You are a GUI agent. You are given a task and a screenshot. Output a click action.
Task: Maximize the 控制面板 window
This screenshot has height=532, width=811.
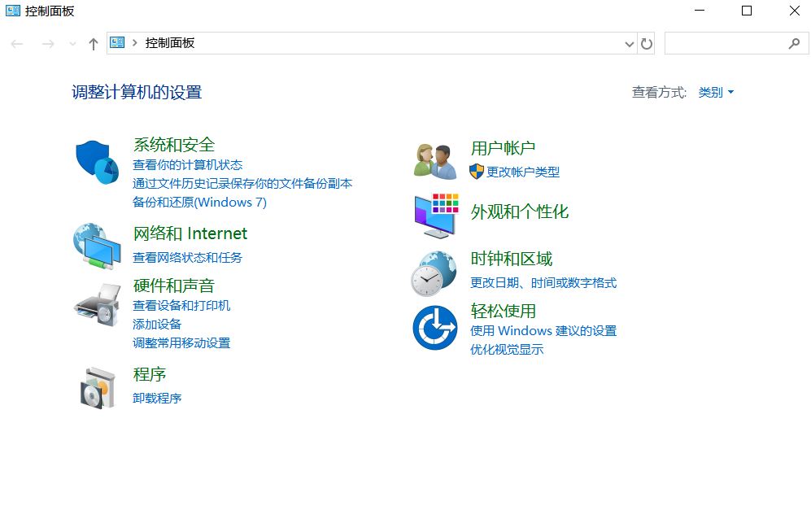point(747,11)
